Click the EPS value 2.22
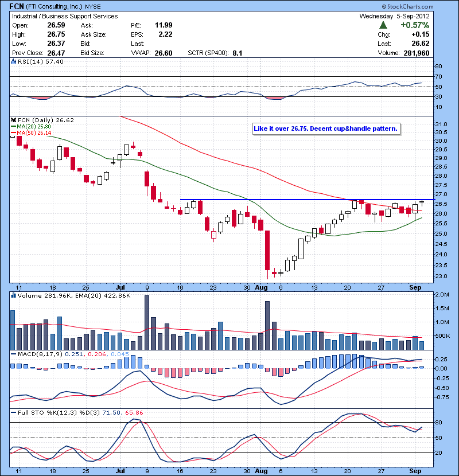This screenshot has width=459, height=476. (x=166, y=34)
